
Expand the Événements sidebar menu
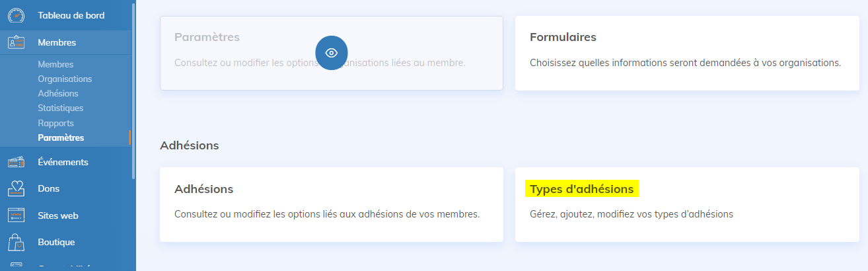63,162
